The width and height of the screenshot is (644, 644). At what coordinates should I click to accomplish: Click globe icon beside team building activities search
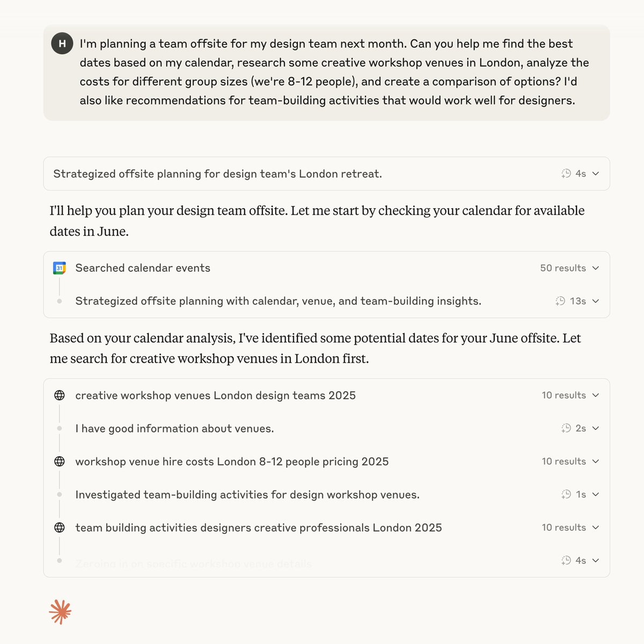point(60,528)
